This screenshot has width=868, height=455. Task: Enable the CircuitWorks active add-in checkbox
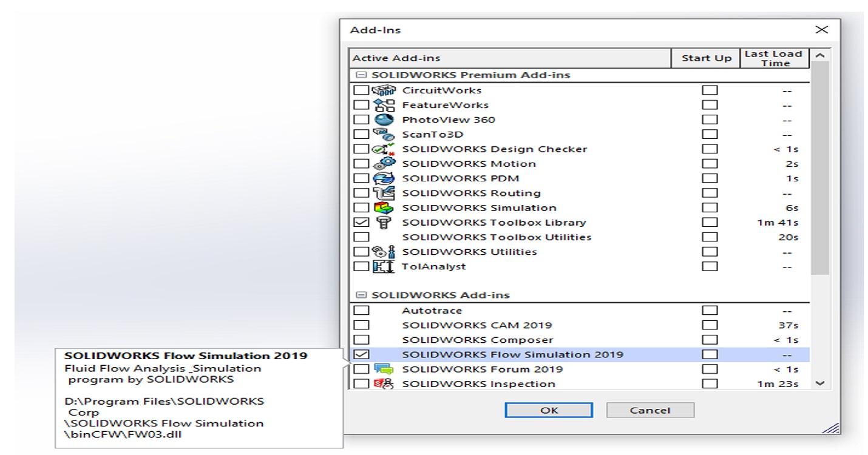coord(361,90)
